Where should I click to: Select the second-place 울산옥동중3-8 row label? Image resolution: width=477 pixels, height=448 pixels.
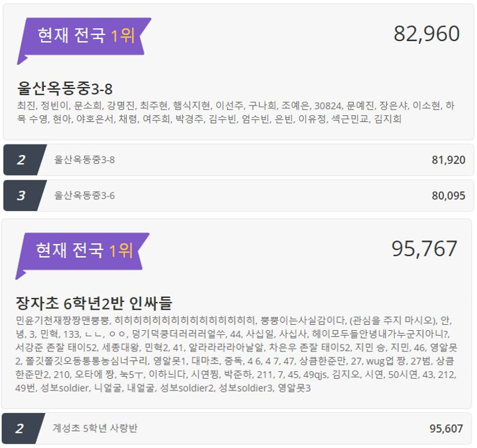(x=85, y=160)
